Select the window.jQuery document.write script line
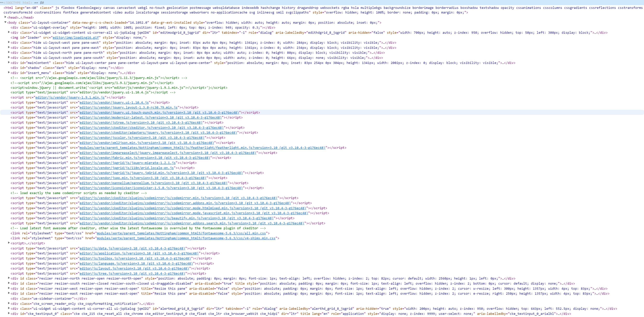The image size is (644, 317). pos(119,88)
